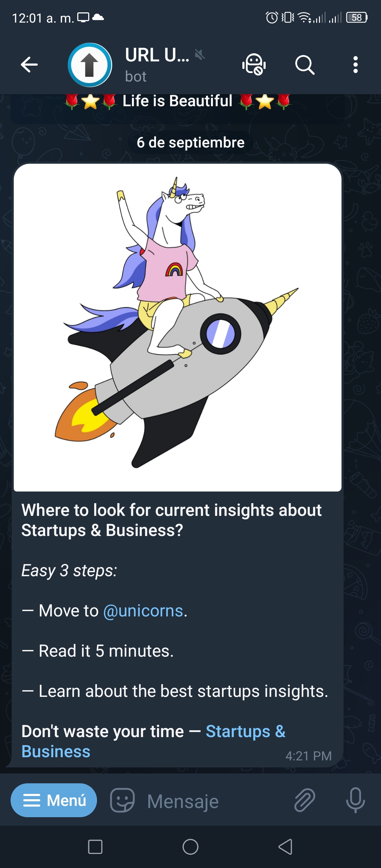Tap the Life is Beautiful message

point(177,101)
